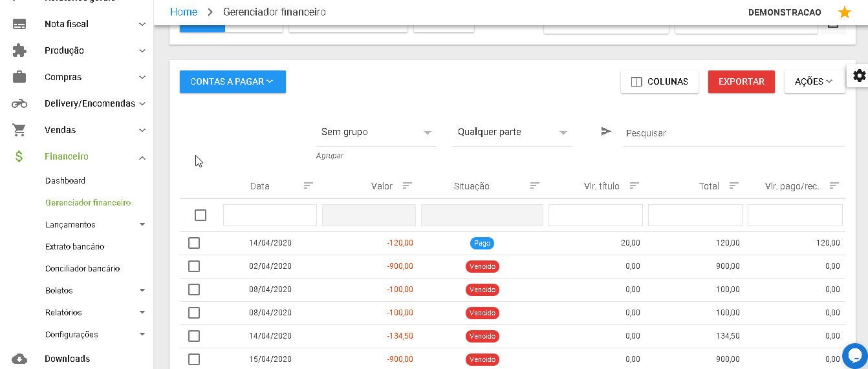Check the row dated 15/04/2020
Viewport: 868px width, 369px height.
coord(194,359)
